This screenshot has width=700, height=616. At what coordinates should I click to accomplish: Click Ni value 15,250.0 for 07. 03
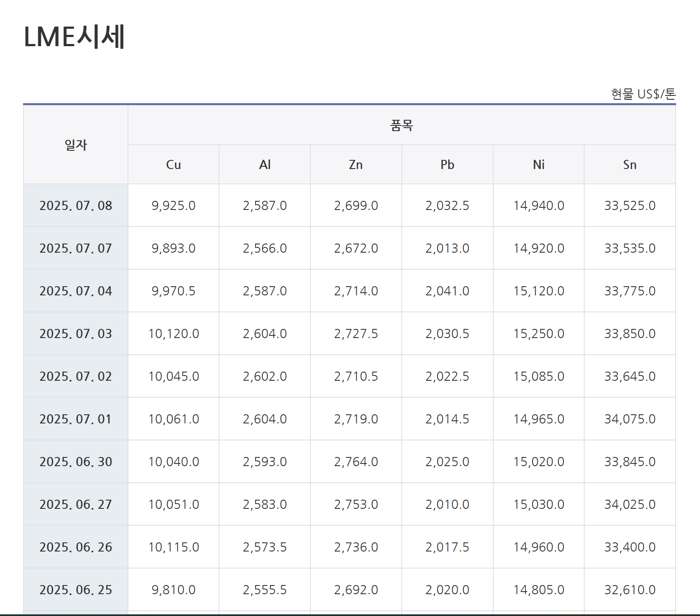(x=538, y=334)
